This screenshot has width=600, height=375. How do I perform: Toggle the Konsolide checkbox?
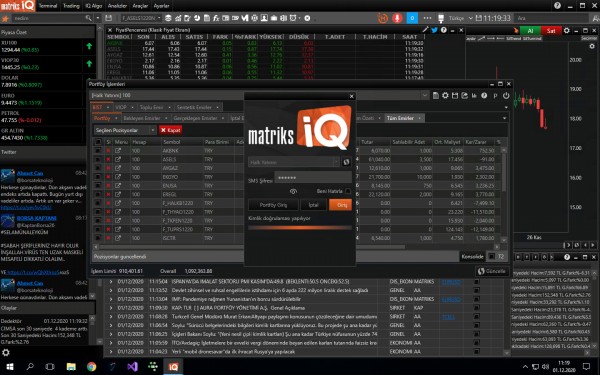click(492, 256)
